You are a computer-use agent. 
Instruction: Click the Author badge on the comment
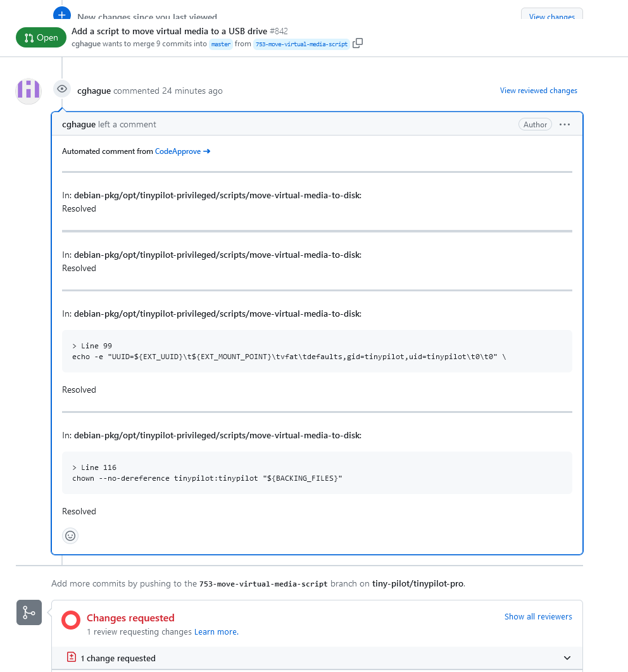(x=535, y=124)
